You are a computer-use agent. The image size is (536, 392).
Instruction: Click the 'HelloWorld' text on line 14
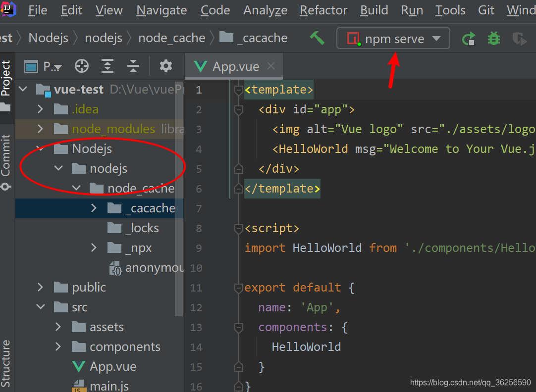[x=306, y=347]
